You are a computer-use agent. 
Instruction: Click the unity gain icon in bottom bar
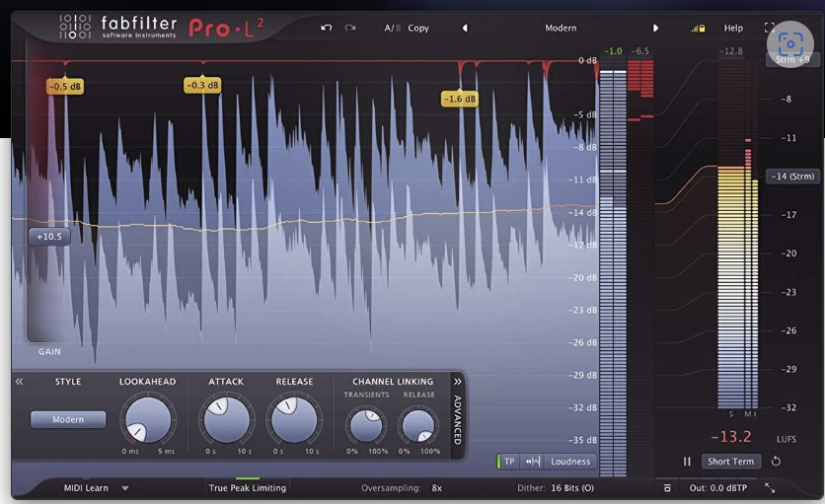[667, 488]
